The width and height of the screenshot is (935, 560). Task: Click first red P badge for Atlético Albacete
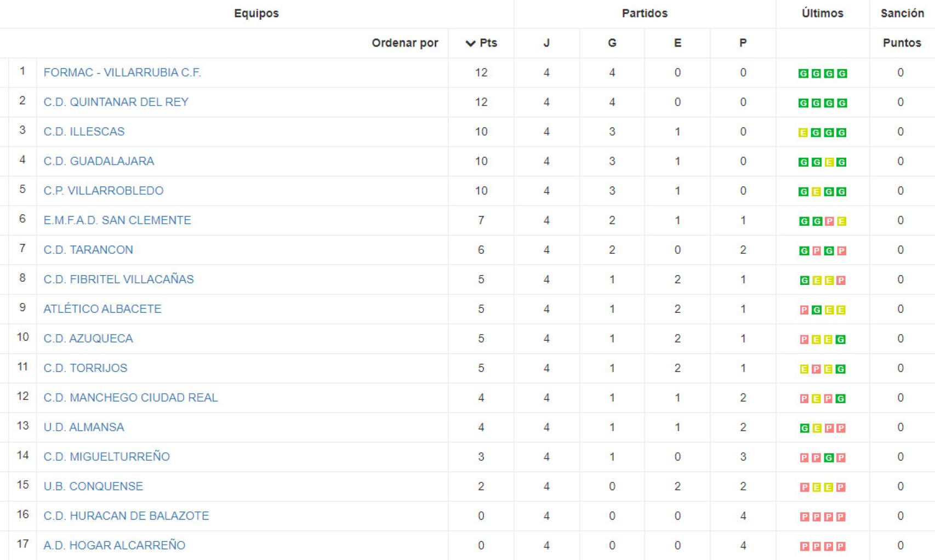[x=804, y=310]
